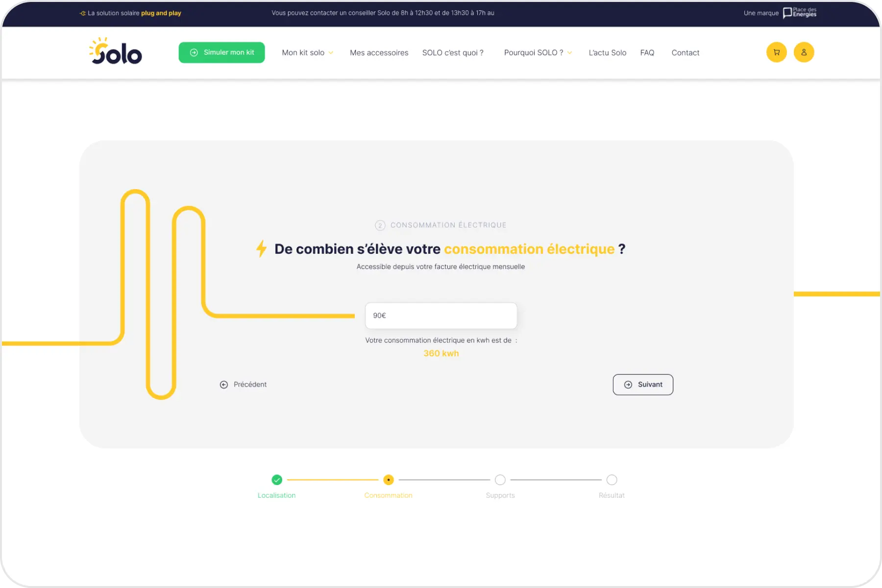Image resolution: width=882 pixels, height=588 pixels.
Task: Click the green Localisation checkmark step
Action: [x=277, y=480]
